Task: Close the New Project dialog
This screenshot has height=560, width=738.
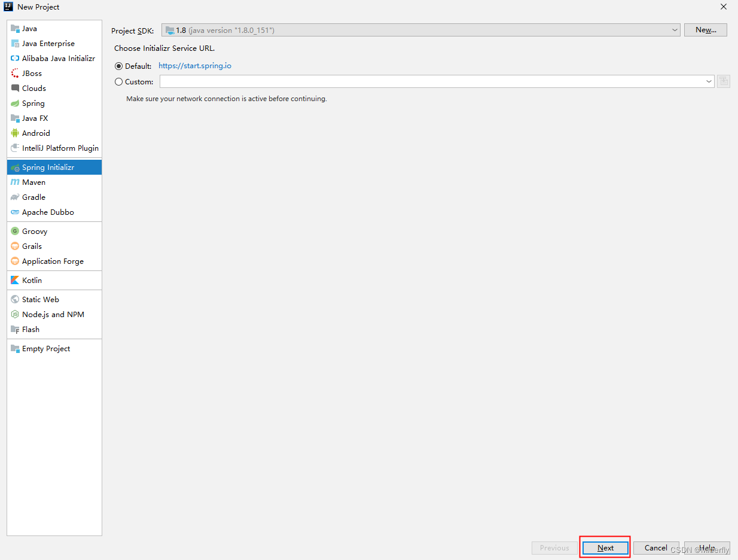Action: point(724,7)
